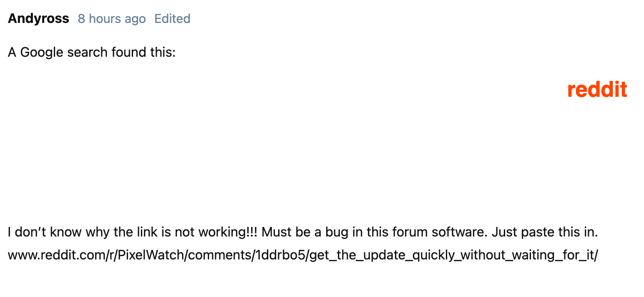The width and height of the screenshot is (644, 297).
Task: Click the "8 hours ago" timestamp
Action: (112, 19)
